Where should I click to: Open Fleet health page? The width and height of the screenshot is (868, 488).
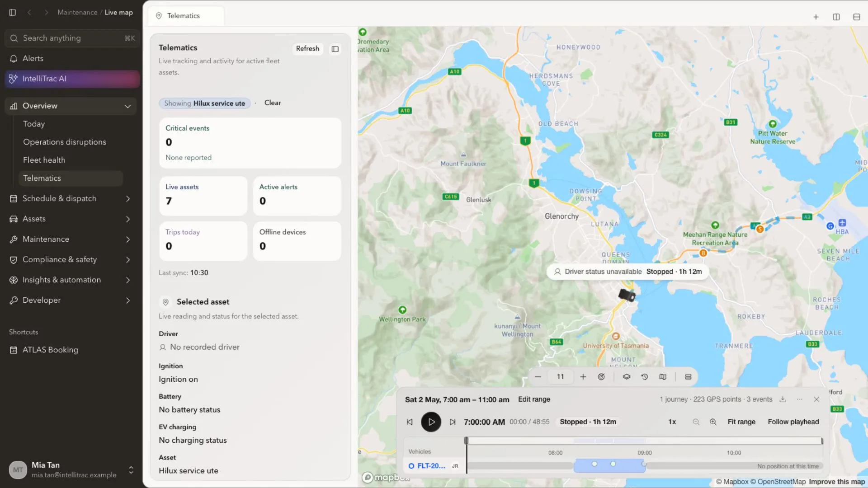(x=44, y=160)
